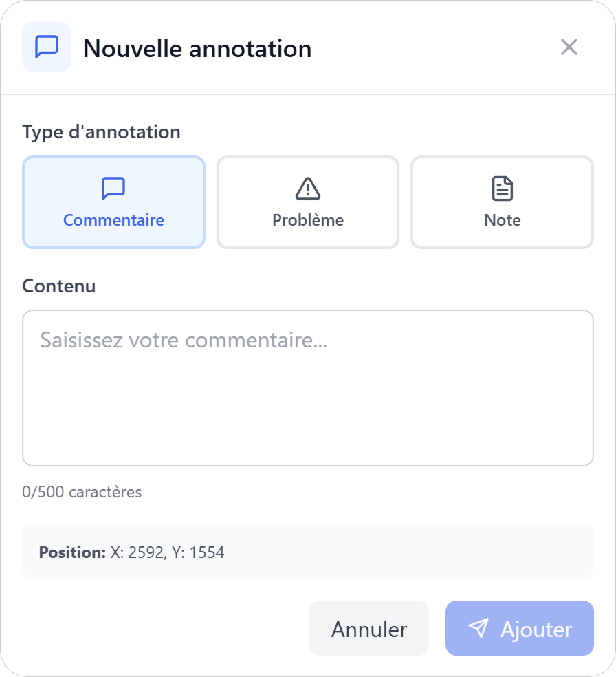Image resolution: width=616 pixels, height=677 pixels.
Task: Click the Contenu field label
Action: pos(59,286)
